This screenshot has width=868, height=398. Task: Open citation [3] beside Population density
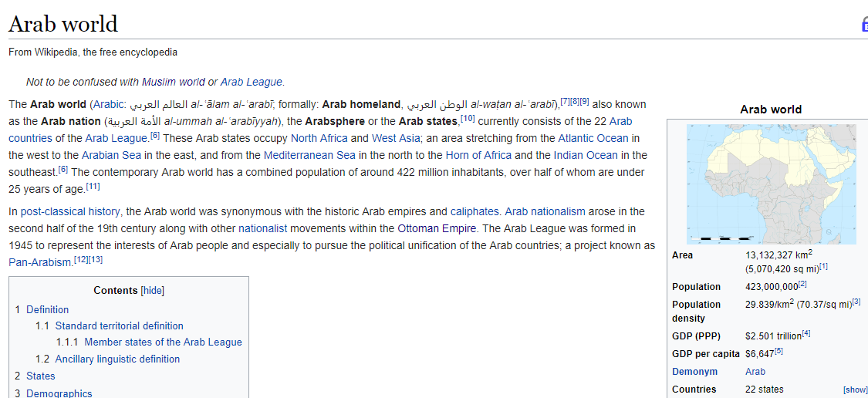(856, 302)
